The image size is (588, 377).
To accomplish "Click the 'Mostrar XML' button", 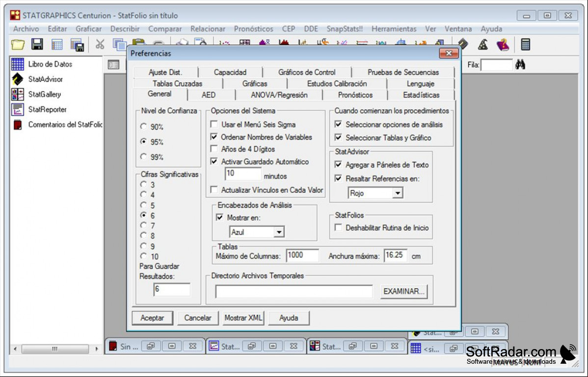I will 243,318.
